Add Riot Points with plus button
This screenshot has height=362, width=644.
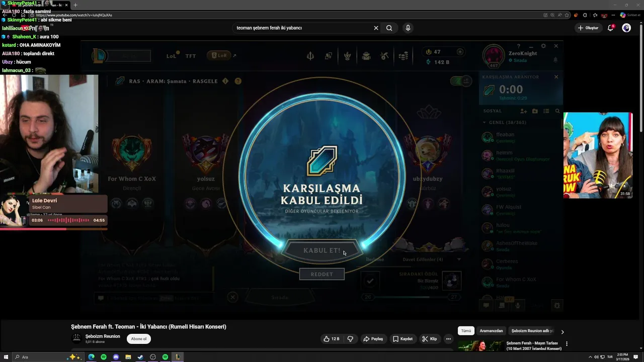(460, 52)
